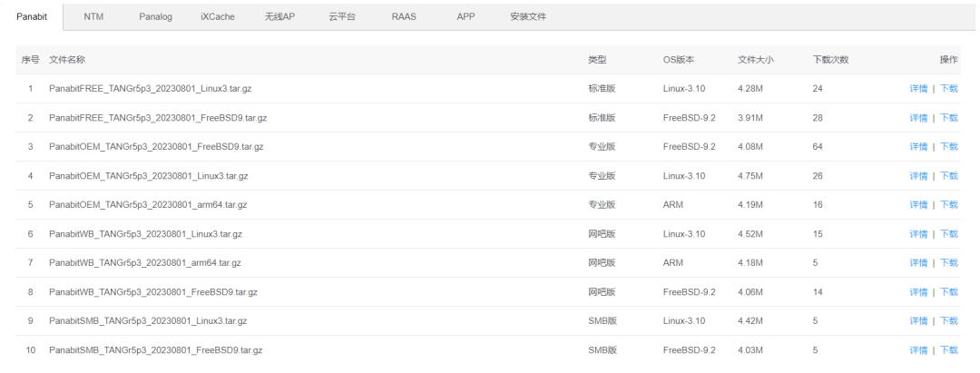
Task: Click file size 4.42M cell
Action: [x=750, y=321]
